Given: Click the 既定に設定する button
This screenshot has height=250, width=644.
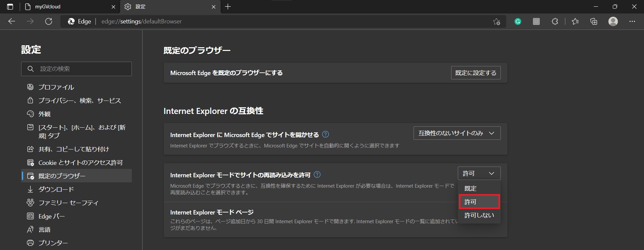Looking at the screenshot, I should tap(476, 73).
